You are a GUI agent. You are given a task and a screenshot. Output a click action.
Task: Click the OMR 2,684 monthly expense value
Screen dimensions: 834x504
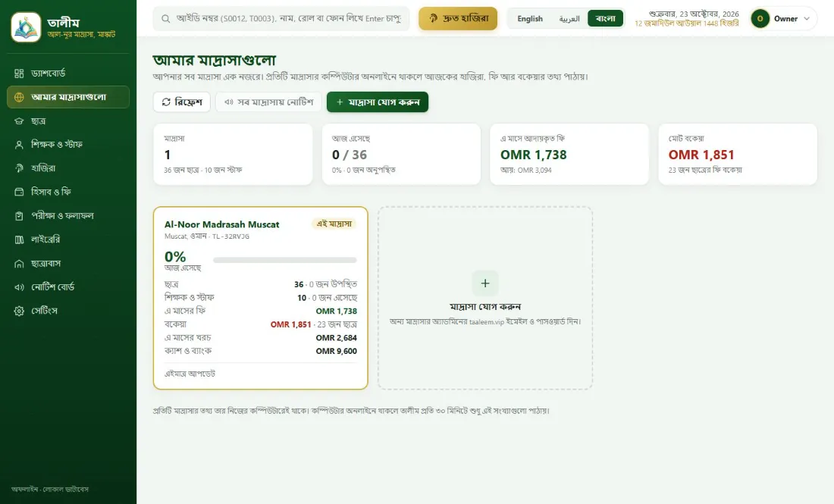pyautogui.click(x=336, y=337)
